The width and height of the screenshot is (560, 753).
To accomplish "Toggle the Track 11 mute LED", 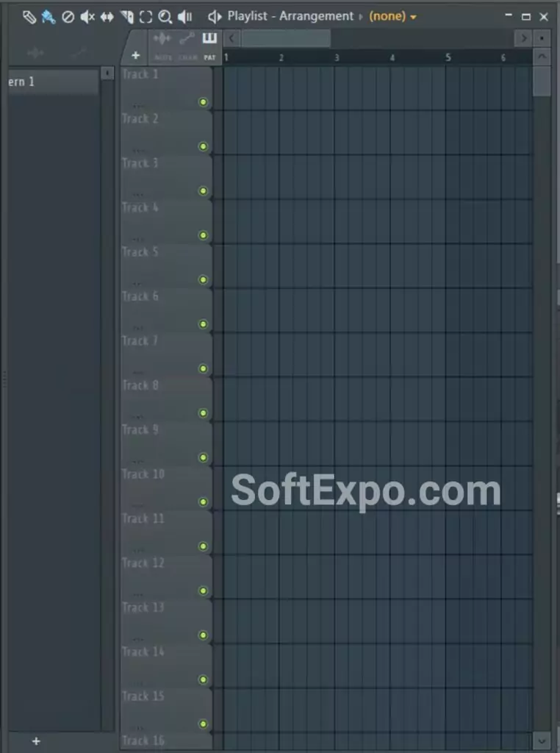I will 203,546.
